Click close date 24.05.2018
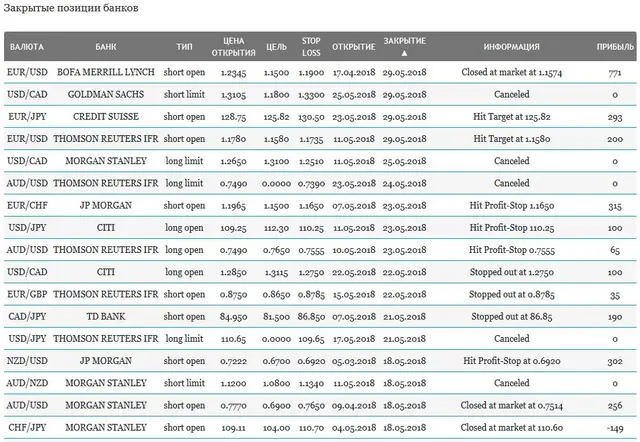The width and height of the screenshot is (640, 442). pos(404,183)
